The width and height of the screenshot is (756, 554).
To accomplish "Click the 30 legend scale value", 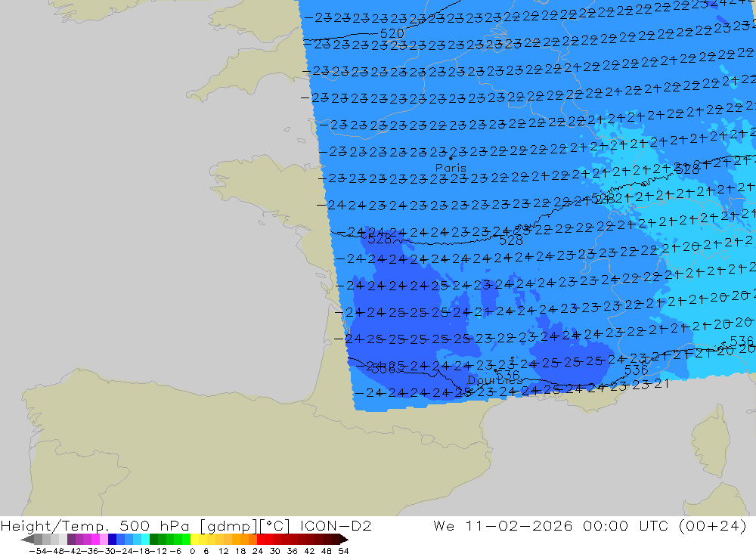I will (275, 551).
